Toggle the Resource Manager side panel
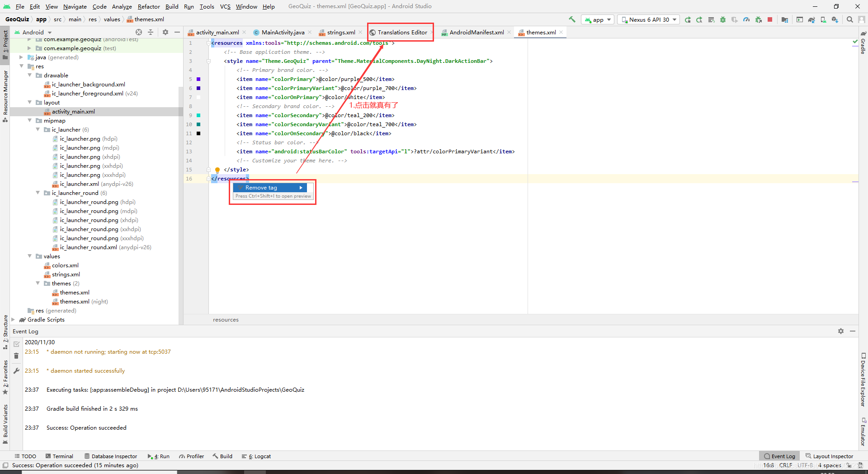 click(x=5, y=96)
